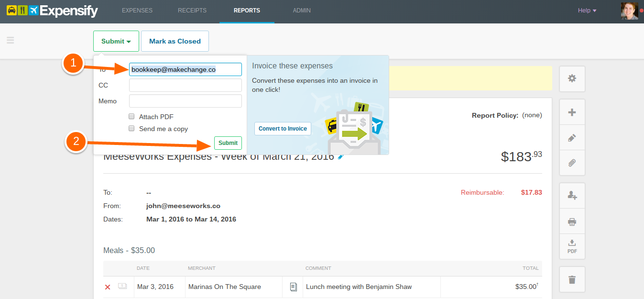
Task: Download the report using the PDF icon
Action: pyautogui.click(x=572, y=246)
